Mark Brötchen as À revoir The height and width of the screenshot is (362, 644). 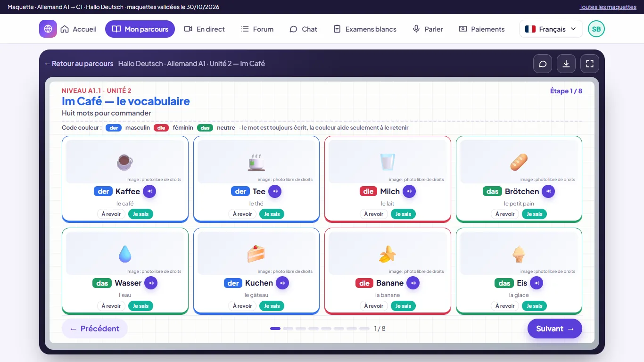tap(505, 214)
